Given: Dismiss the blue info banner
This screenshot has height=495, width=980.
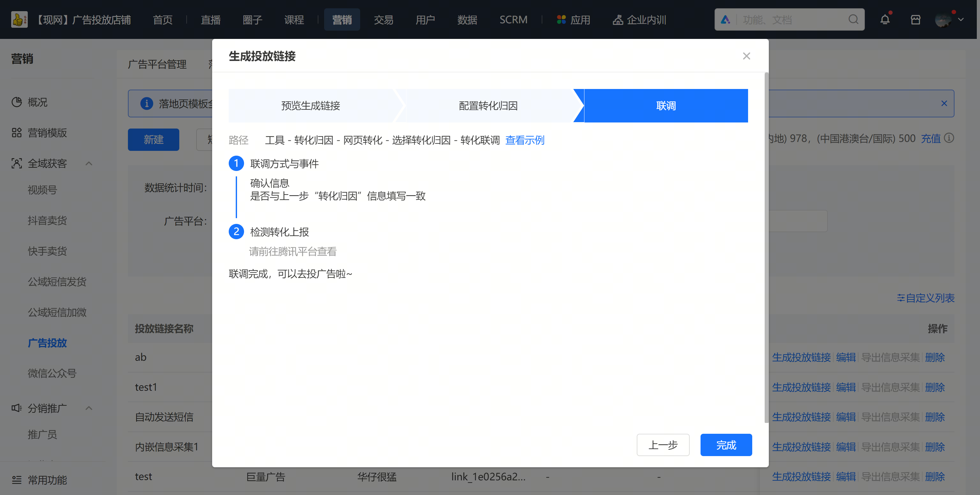Looking at the screenshot, I should (944, 103).
